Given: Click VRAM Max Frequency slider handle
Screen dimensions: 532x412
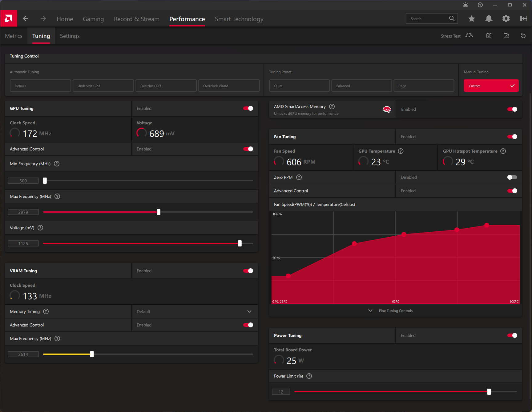Looking at the screenshot, I should 92,354.
